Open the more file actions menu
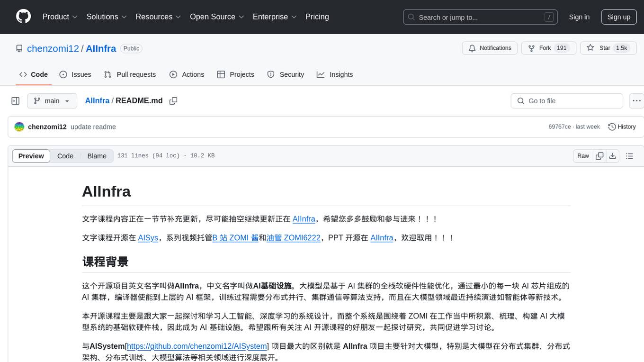Screen dimensions: 644x362 point(636,101)
